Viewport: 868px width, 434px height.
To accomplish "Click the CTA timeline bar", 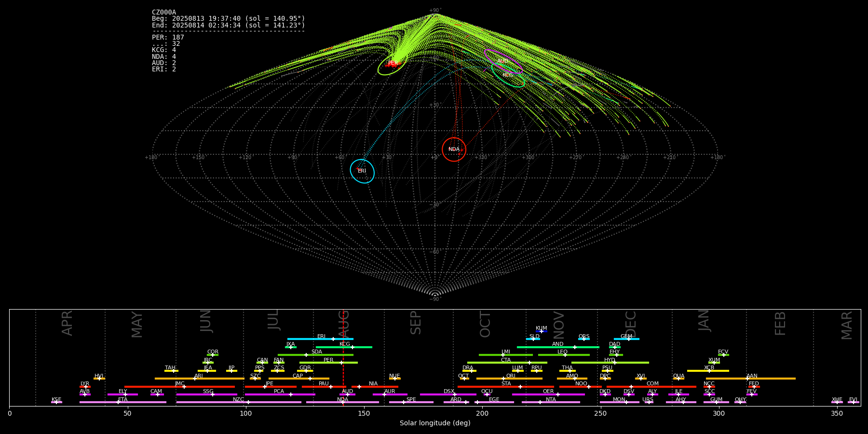I will point(507,362).
